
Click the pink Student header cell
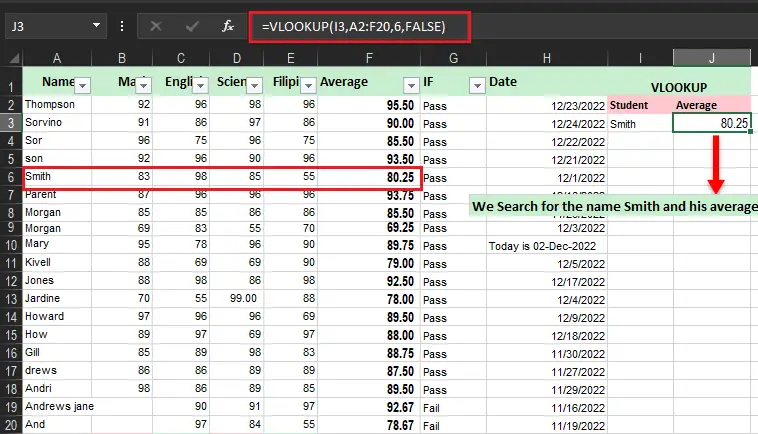point(640,105)
